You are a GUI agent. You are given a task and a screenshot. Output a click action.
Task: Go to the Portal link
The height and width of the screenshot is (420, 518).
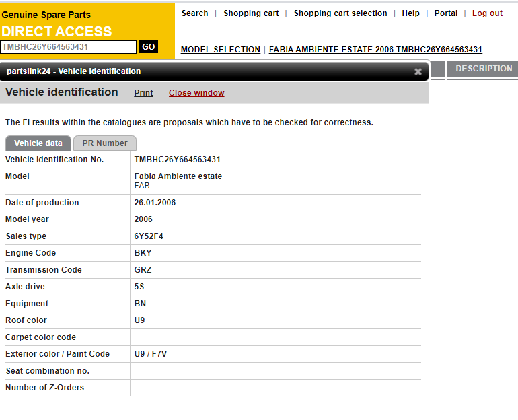pos(445,13)
